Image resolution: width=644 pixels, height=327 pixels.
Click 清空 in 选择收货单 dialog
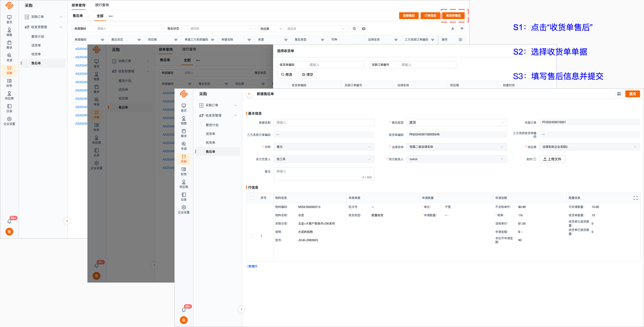[x=308, y=75]
